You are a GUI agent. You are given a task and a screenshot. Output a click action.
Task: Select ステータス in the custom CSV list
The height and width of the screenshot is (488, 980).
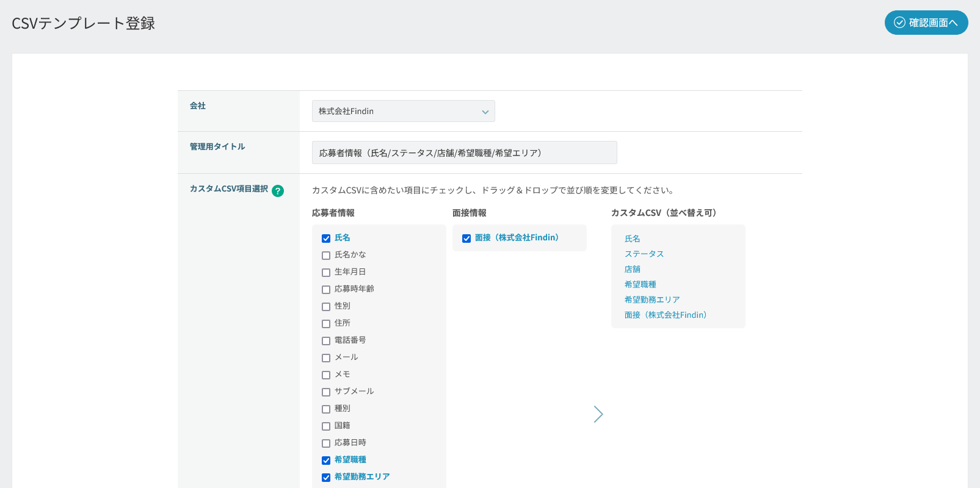coord(644,254)
